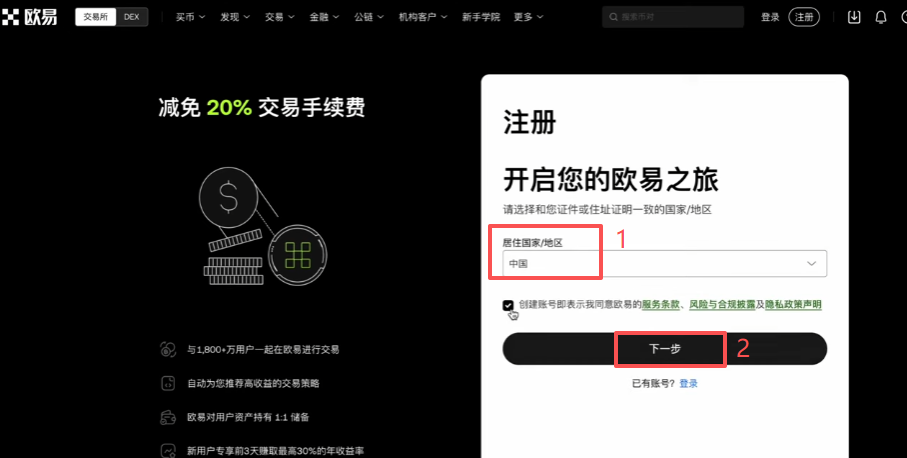The image size is (907, 458).
Task: Expand the 交易 menu
Action: point(279,17)
